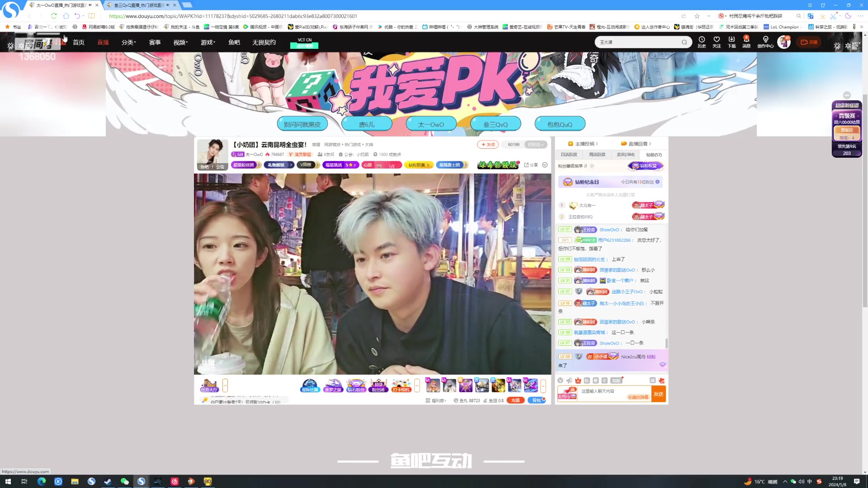Switch to the 日活跃度 tab

pos(569,155)
